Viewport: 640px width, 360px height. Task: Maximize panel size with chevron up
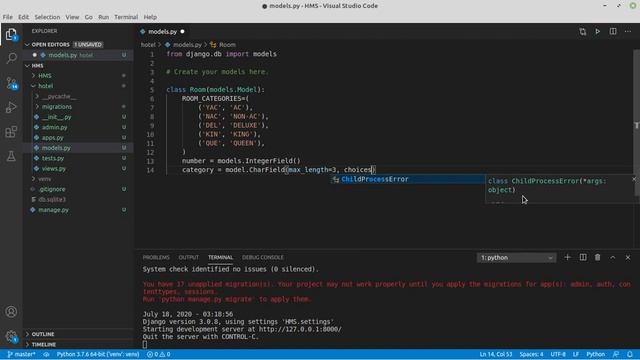click(613, 258)
